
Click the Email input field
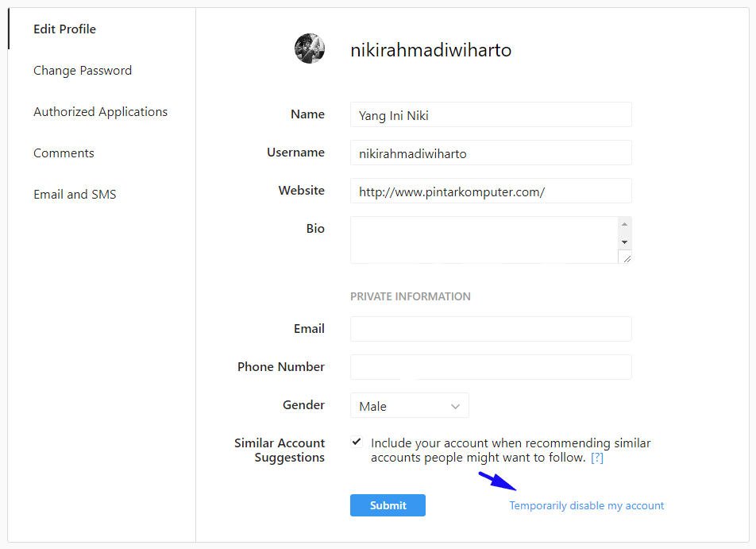pyautogui.click(x=491, y=329)
